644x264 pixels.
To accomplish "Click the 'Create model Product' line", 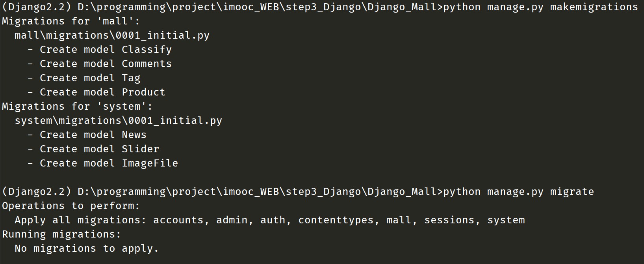I will tap(102, 92).
